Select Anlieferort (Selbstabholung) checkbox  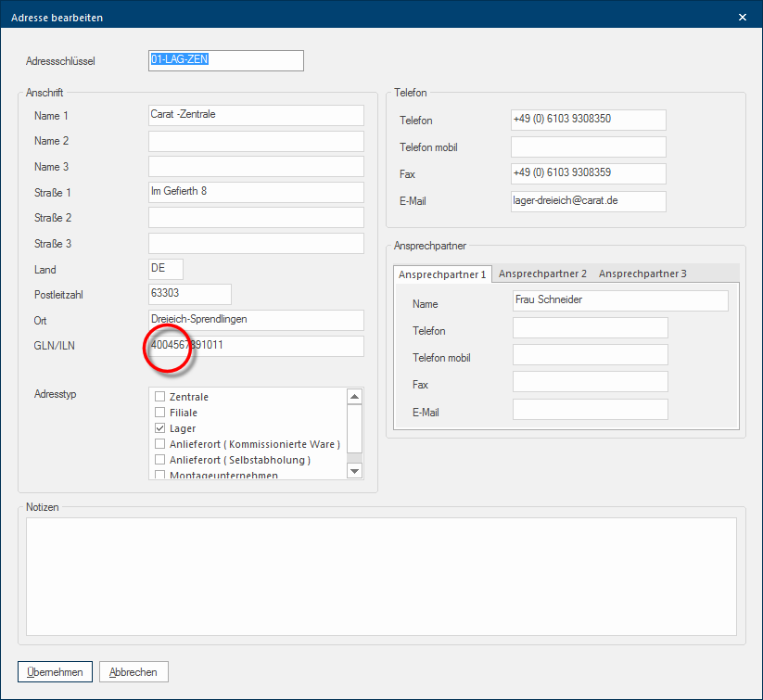pos(159,460)
